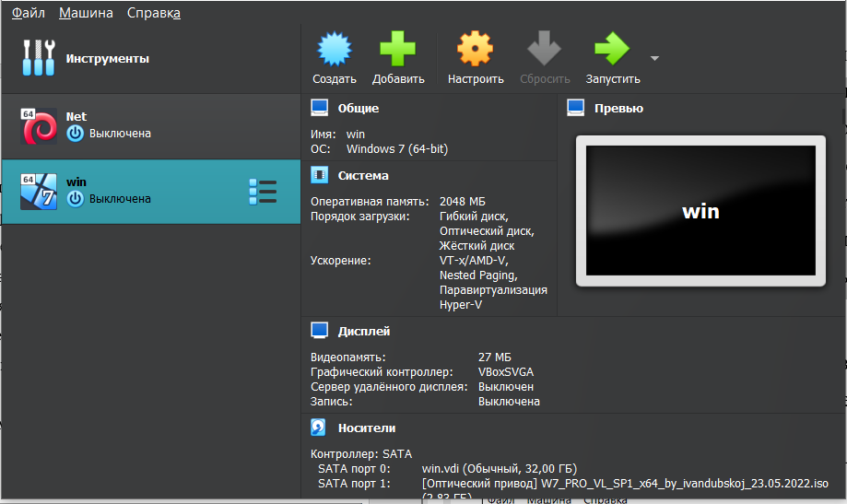The image size is (847, 504).
Task: Click the Net machine's Debian swirl icon
Action: tap(39, 126)
